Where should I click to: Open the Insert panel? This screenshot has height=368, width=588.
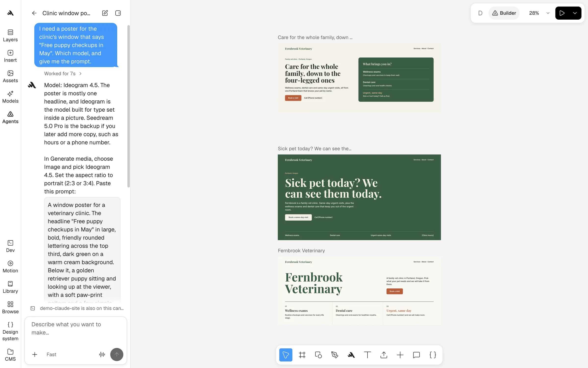point(10,56)
